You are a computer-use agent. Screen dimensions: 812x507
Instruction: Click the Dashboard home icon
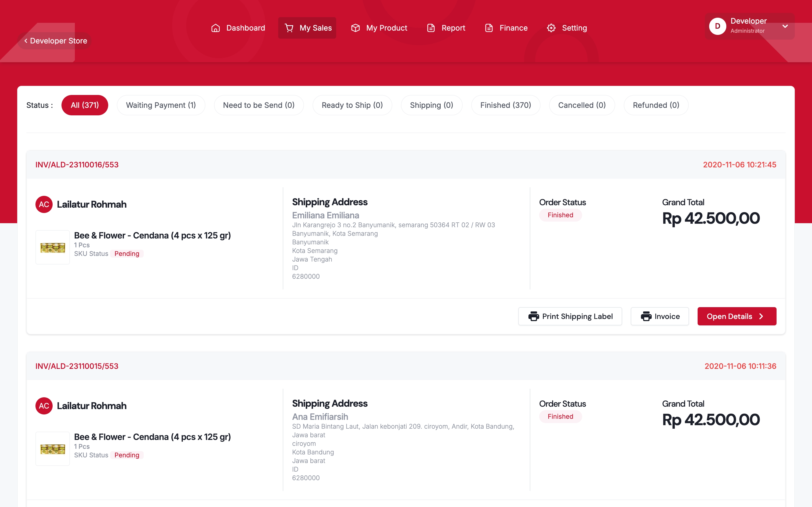(x=215, y=28)
